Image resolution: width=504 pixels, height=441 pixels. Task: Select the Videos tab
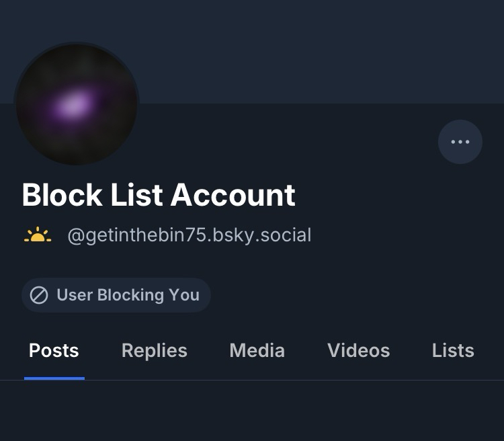tap(358, 350)
